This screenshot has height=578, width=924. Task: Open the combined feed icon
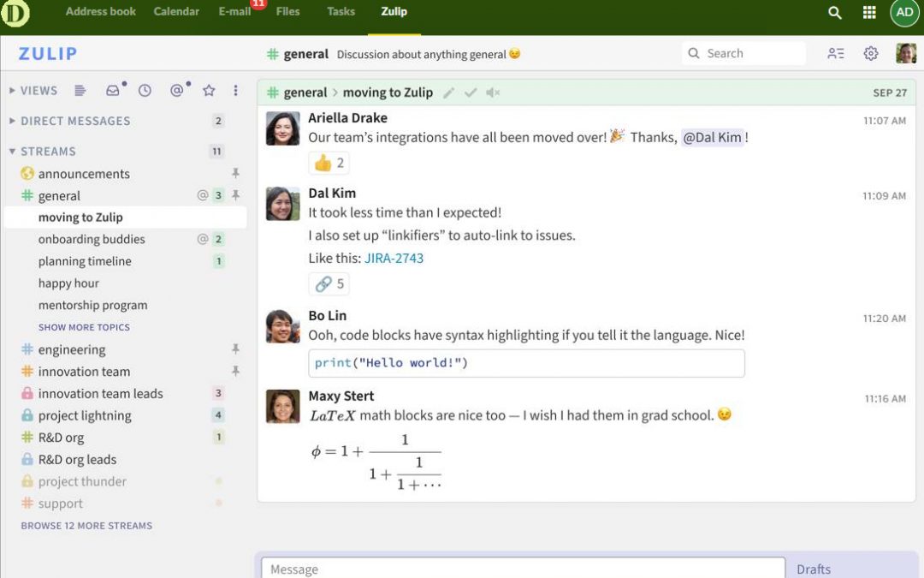click(x=80, y=90)
